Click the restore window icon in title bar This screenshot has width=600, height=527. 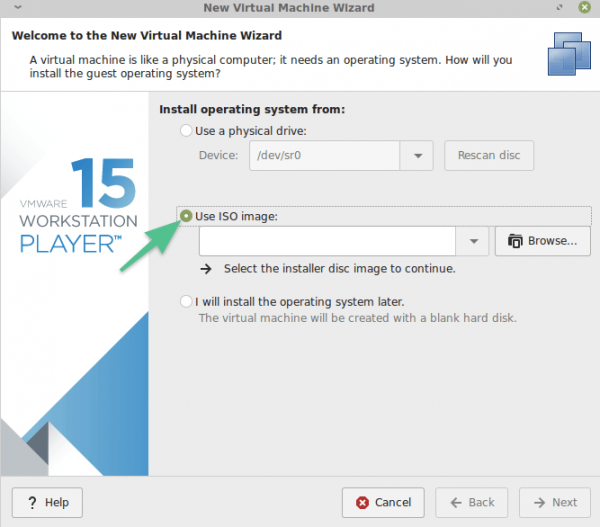(x=559, y=7)
